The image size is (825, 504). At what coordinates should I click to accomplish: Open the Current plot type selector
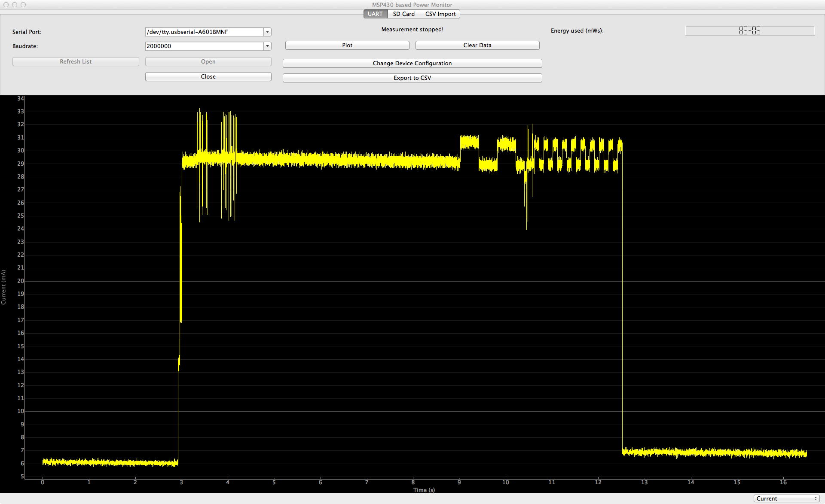tap(786, 498)
